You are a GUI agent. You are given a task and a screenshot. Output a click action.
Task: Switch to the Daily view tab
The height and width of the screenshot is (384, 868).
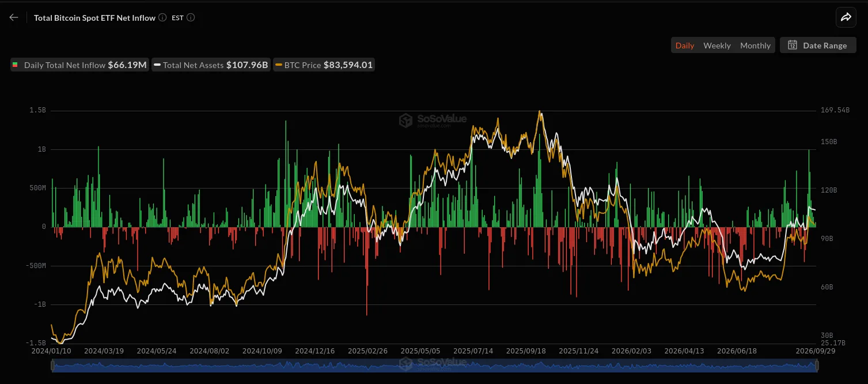(684, 46)
